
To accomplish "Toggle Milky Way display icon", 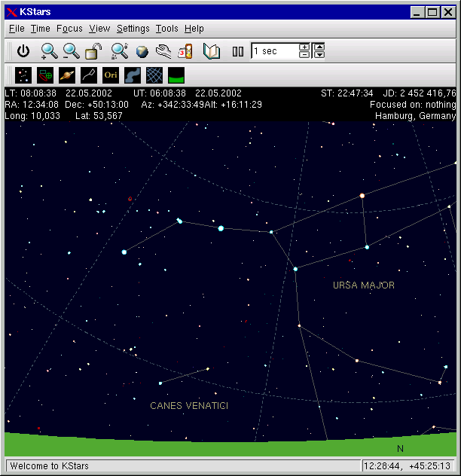I will [133, 75].
